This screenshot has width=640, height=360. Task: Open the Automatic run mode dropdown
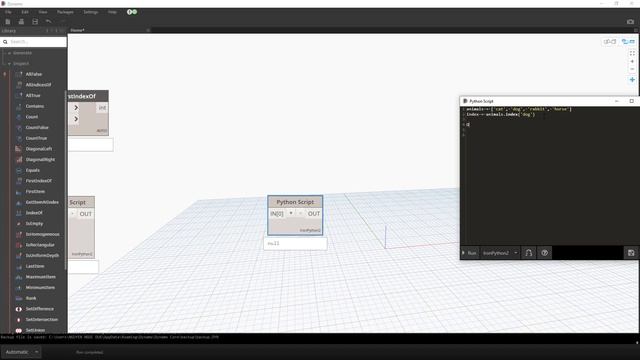[21, 352]
